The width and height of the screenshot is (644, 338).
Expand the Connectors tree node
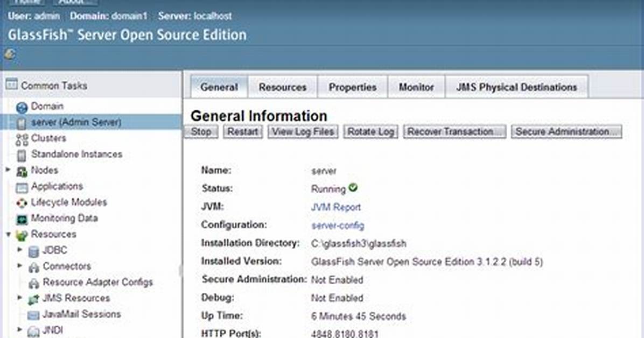tap(20, 266)
